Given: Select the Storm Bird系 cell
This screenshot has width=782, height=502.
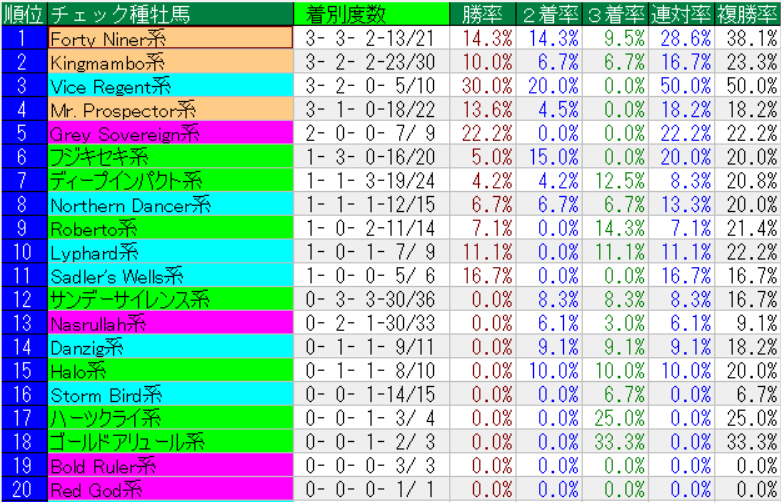Looking at the screenshot, I should [x=171, y=394].
